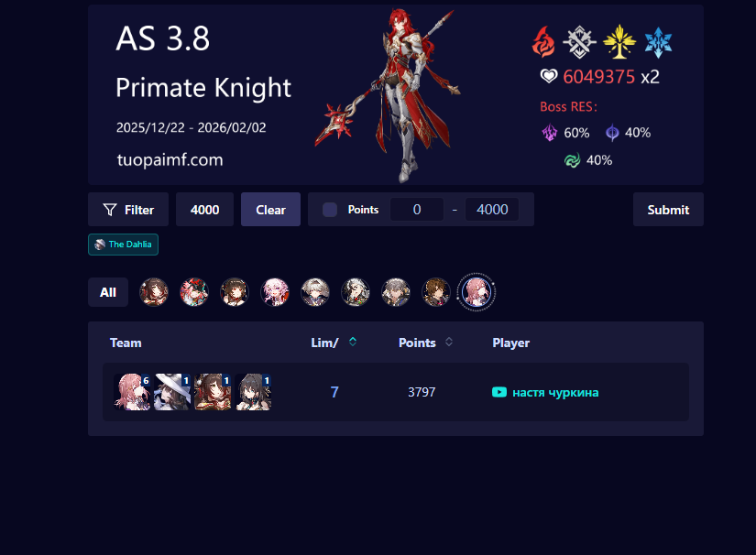The image size is (756, 555).
Task: Click the yellow imaginary element icon
Action: [619, 42]
